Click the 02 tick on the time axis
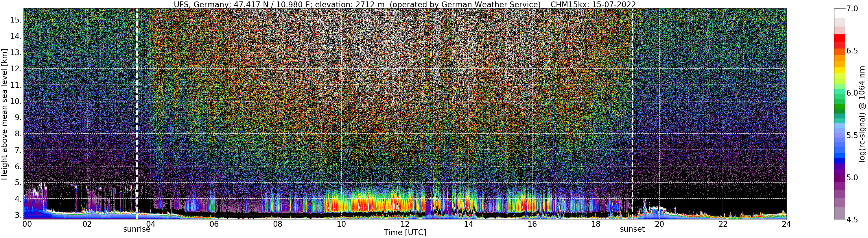Image resolution: width=868 pixels, height=238 pixels. click(x=87, y=224)
